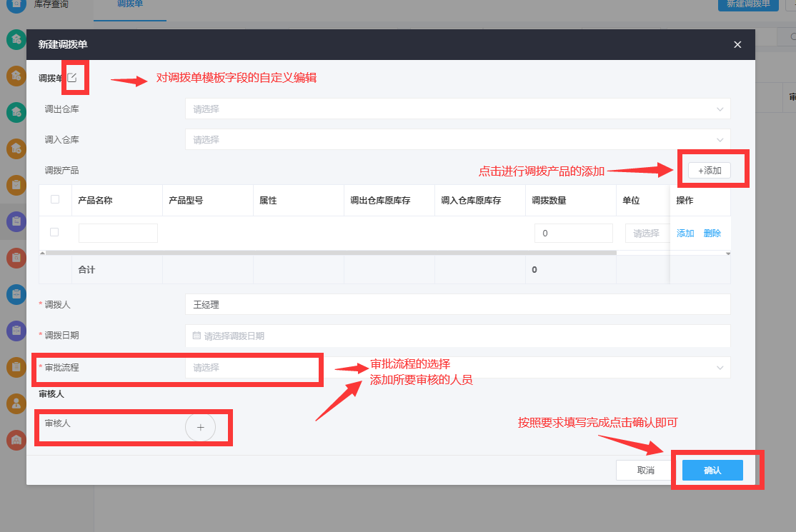
Task: Click the 调出仓库原库存 column header
Action: (x=380, y=201)
